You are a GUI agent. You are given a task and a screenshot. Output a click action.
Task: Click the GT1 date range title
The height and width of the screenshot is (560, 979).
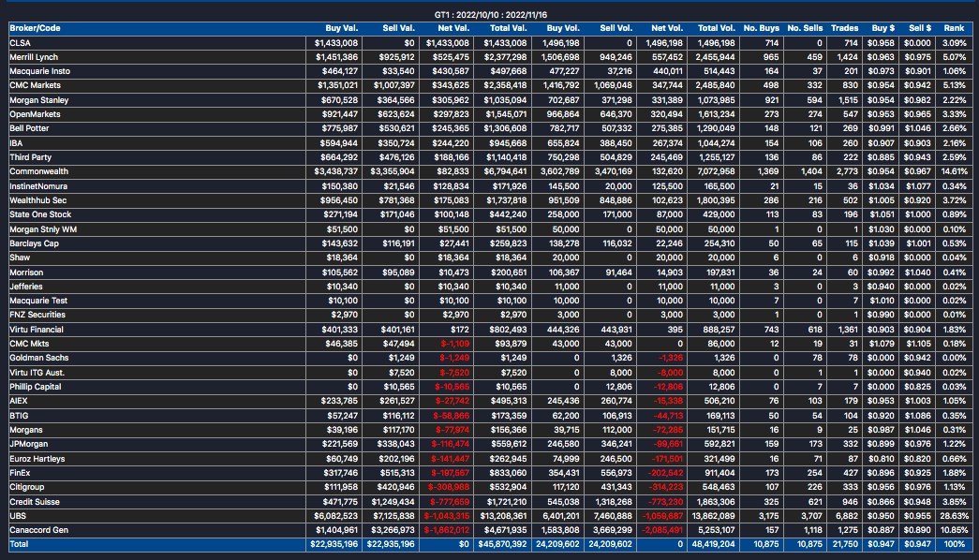click(x=491, y=14)
